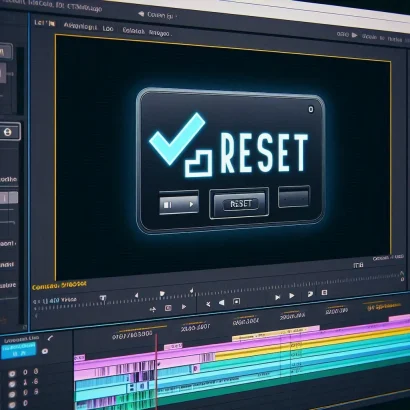Toggle the topmost track's round visibility button
410x410 pixels.
tap(12, 373)
